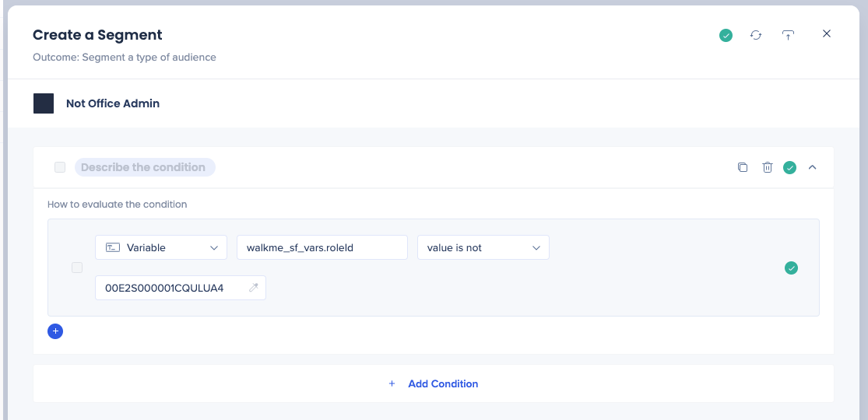
Task: Click the blue plus icon to add rule
Action: (x=55, y=331)
